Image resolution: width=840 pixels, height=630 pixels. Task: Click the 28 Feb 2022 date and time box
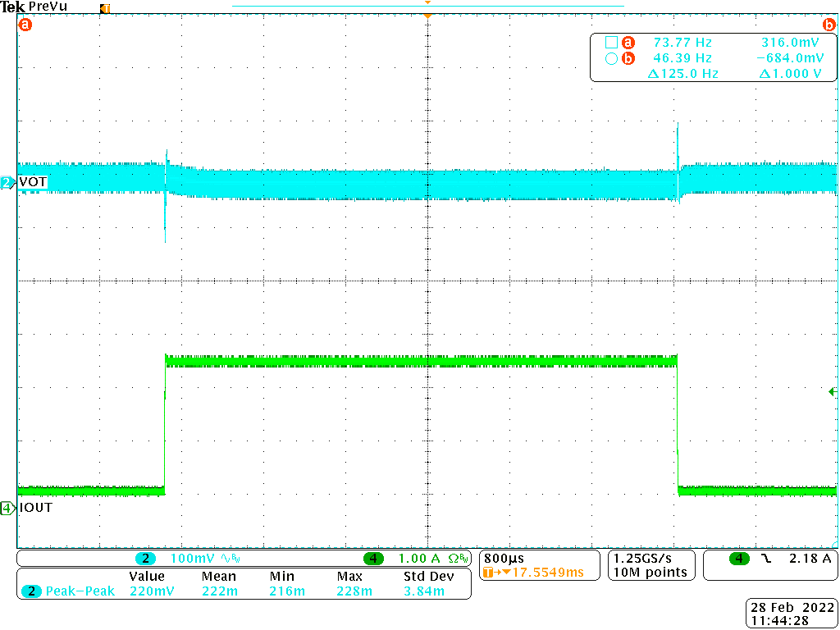click(x=792, y=614)
